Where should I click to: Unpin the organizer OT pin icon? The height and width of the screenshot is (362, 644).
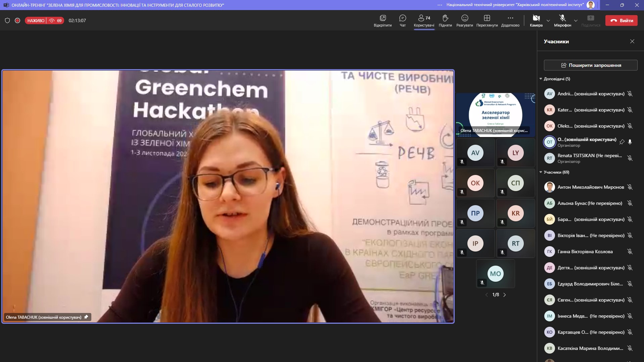tap(622, 142)
